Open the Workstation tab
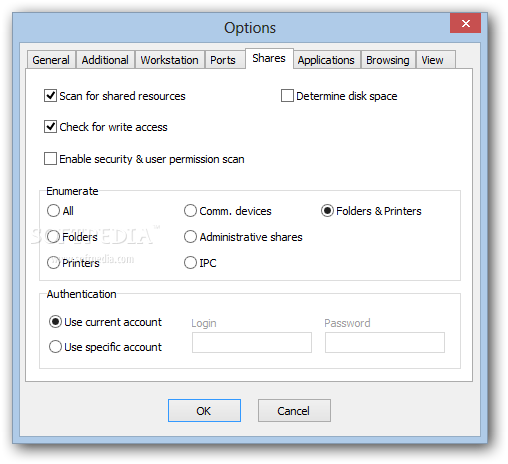508x464 pixels. [170, 60]
